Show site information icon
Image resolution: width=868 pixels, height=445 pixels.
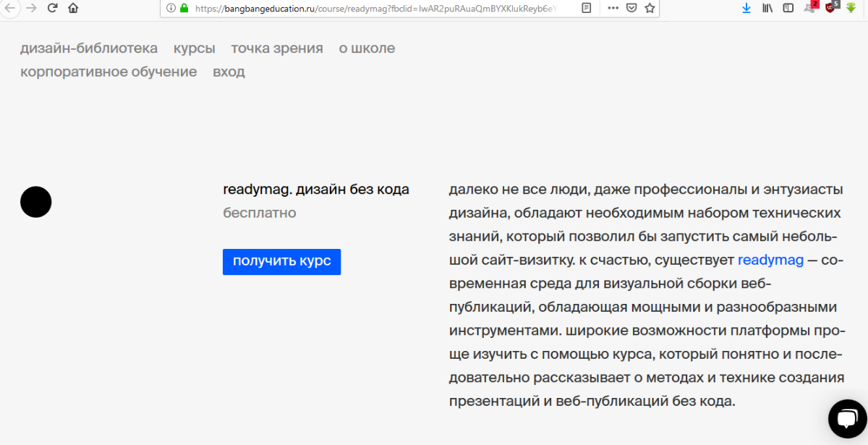point(171,8)
